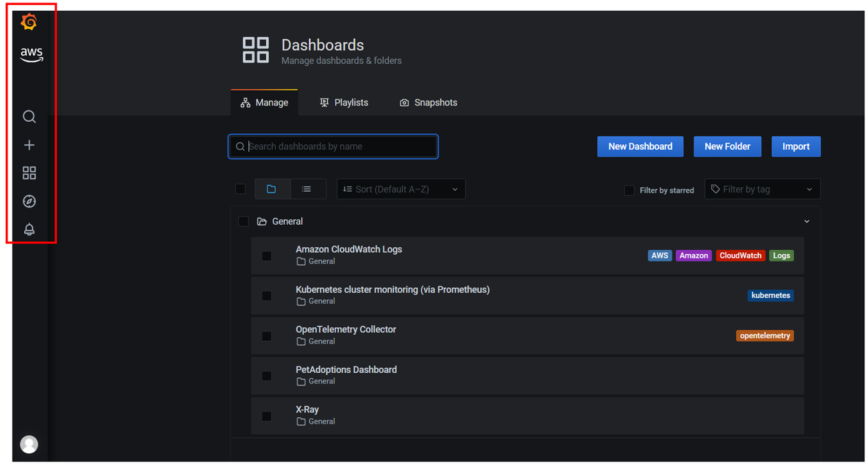Check the Amazon CloudWatch Logs checkbox
The height and width of the screenshot is (464, 868).
point(266,256)
